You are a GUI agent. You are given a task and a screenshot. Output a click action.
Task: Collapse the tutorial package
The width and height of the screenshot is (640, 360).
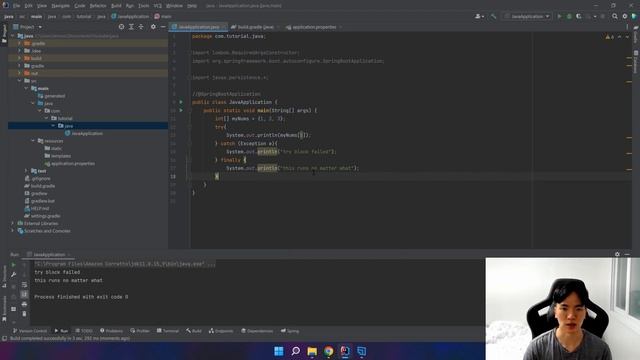pos(47,118)
